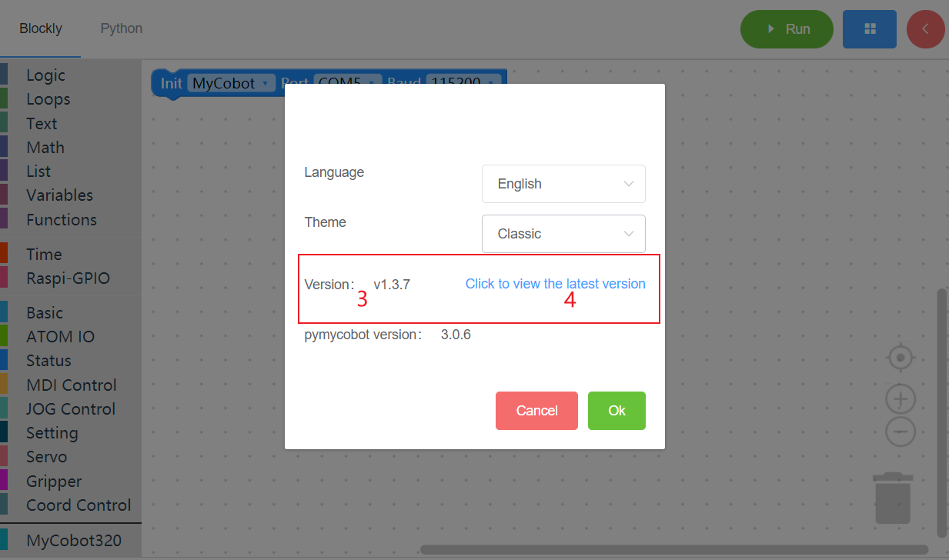The width and height of the screenshot is (949, 560).
Task: Zoom in using the plus icon
Action: tap(900, 398)
